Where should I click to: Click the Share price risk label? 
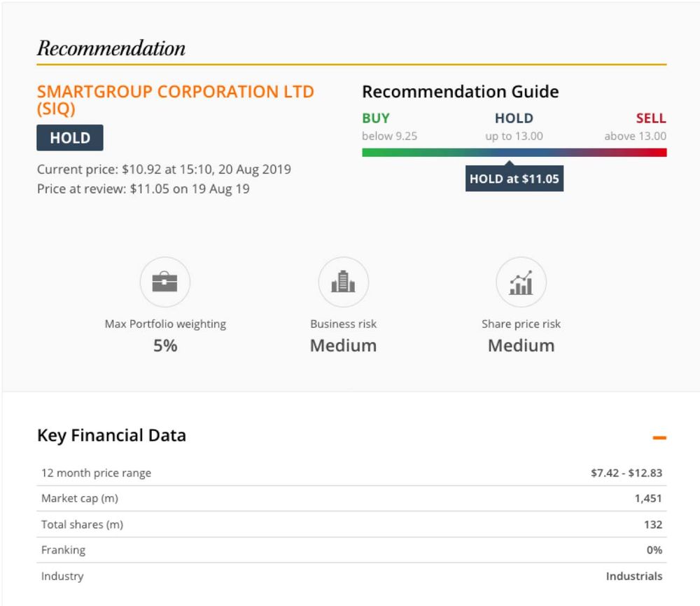point(521,324)
